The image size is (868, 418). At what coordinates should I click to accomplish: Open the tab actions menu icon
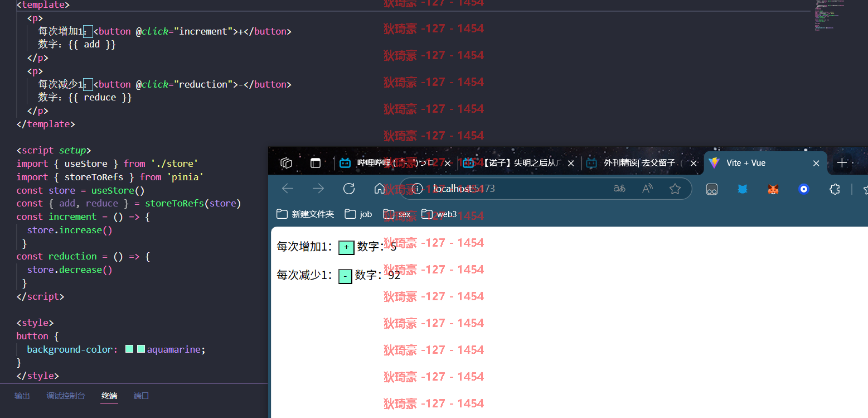tap(316, 163)
